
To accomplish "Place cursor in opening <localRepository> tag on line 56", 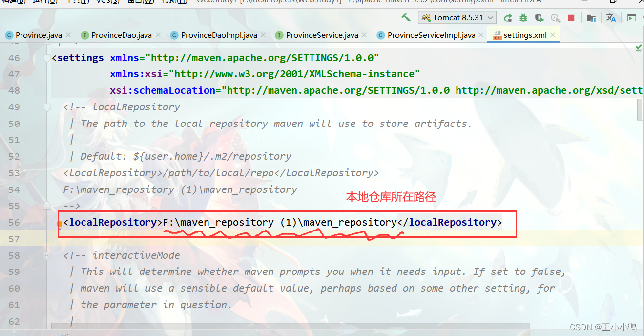I will click(113, 222).
